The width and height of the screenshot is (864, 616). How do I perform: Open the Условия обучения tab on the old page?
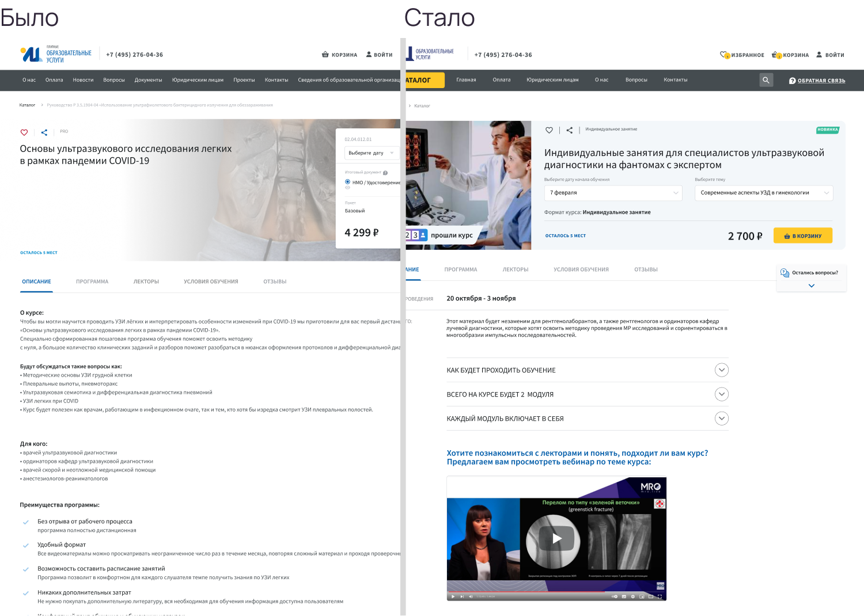click(211, 282)
